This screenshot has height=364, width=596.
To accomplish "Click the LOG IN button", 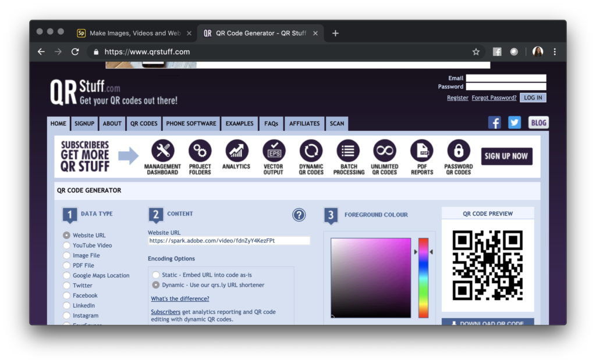I will click(533, 98).
